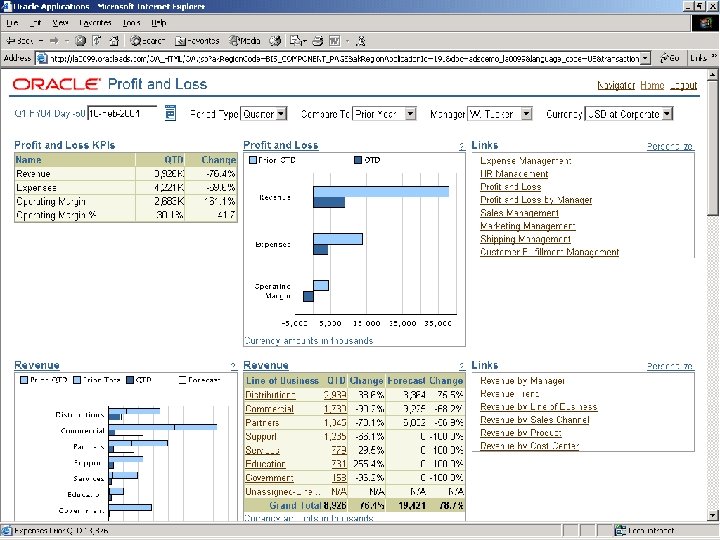Screen dimensions: 720x540
Task: Open Revenue by Product link
Action: click(x=521, y=433)
